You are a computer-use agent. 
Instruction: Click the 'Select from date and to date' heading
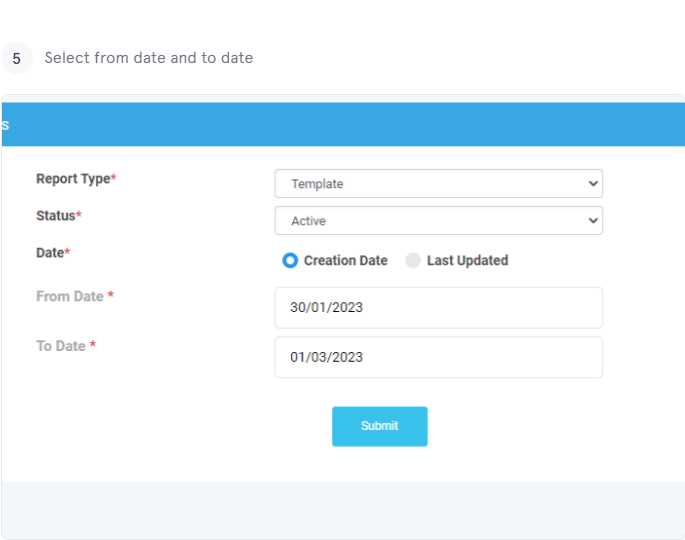click(x=149, y=58)
